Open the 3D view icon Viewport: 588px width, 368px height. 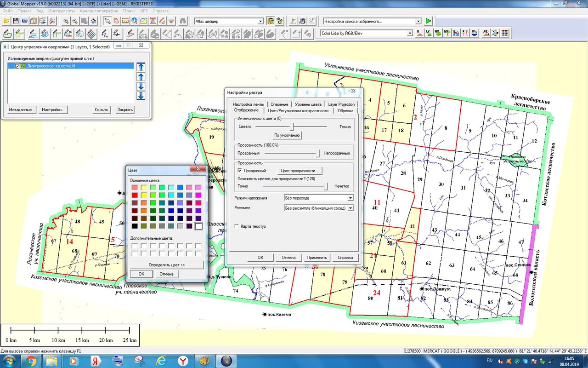click(x=279, y=21)
